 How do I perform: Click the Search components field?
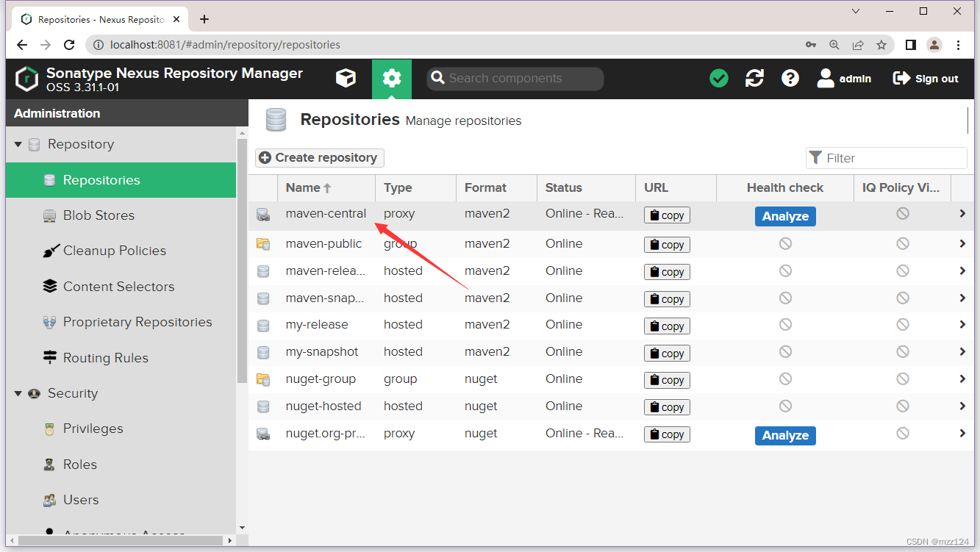tap(515, 79)
